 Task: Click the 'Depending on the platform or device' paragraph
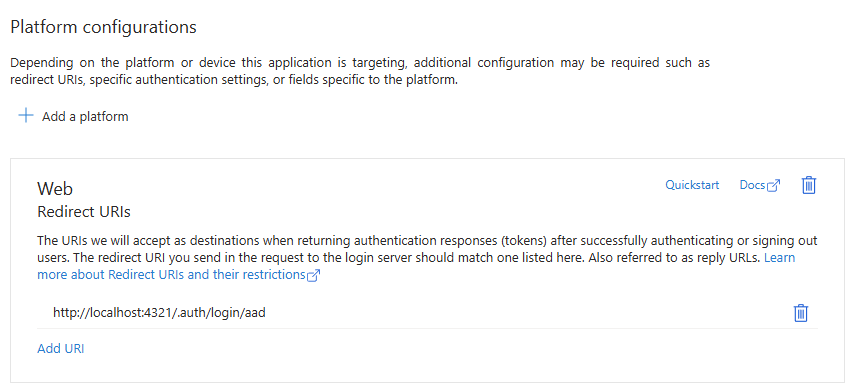(x=360, y=71)
